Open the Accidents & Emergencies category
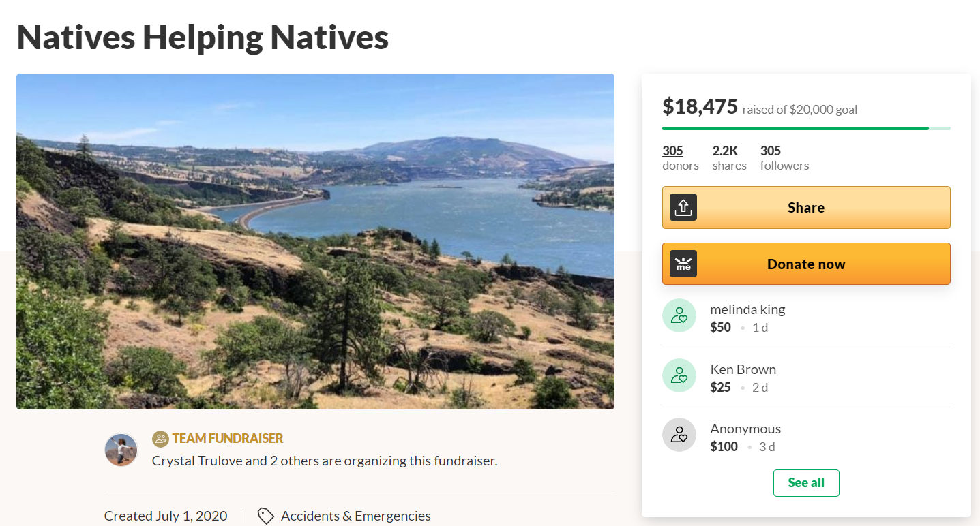This screenshot has height=526, width=980. click(355, 516)
